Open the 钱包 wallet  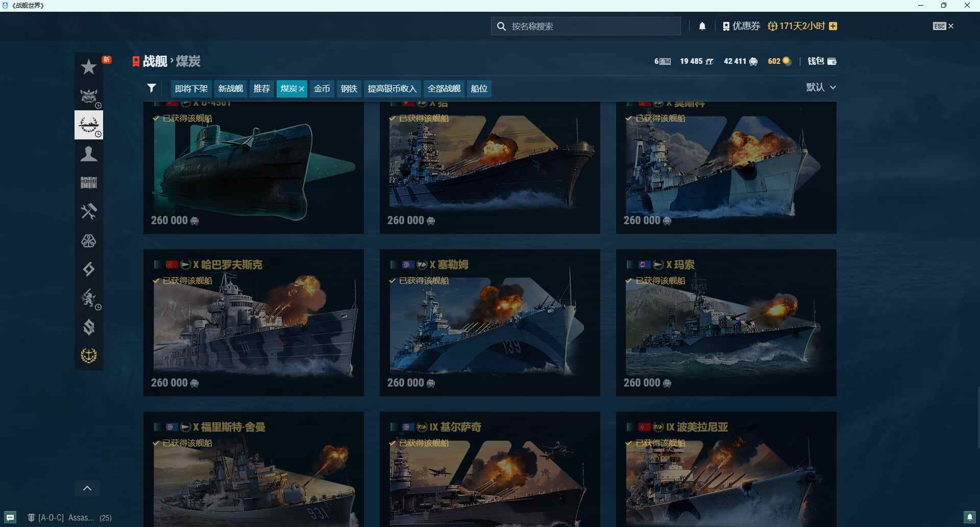(x=822, y=61)
